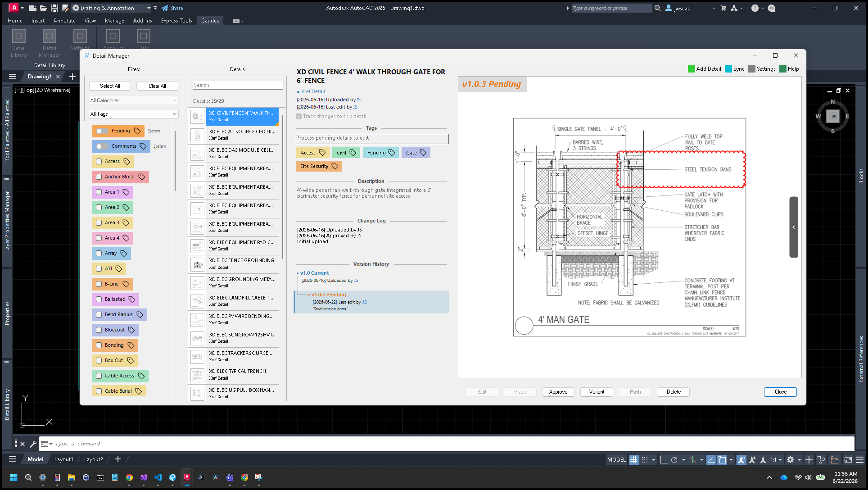868x490 pixels.
Task: Check the Bonding filter checkbox
Action: [99, 345]
